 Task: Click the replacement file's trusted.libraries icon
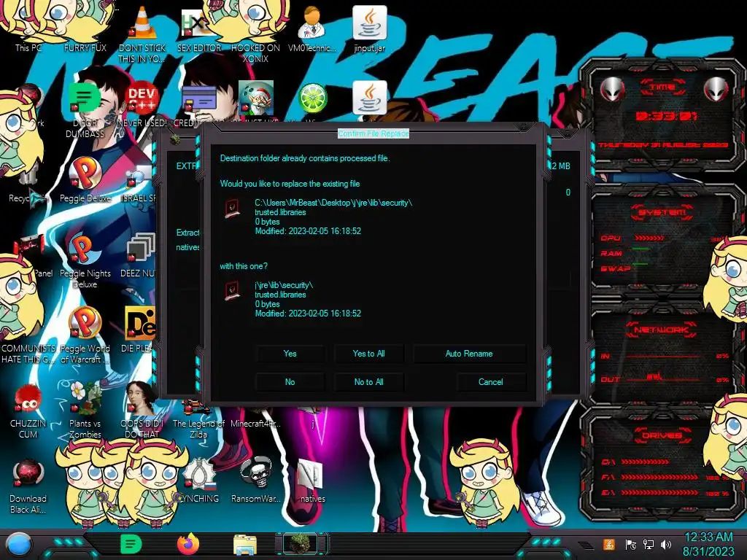233,290
